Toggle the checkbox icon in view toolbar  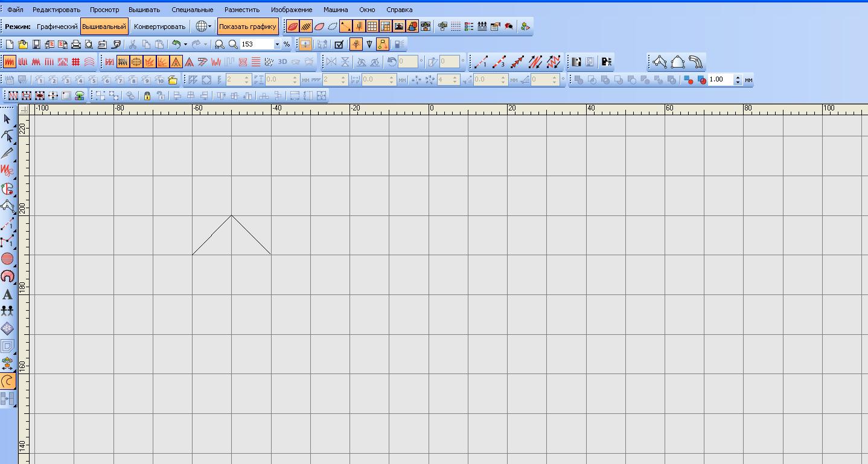[339, 44]
